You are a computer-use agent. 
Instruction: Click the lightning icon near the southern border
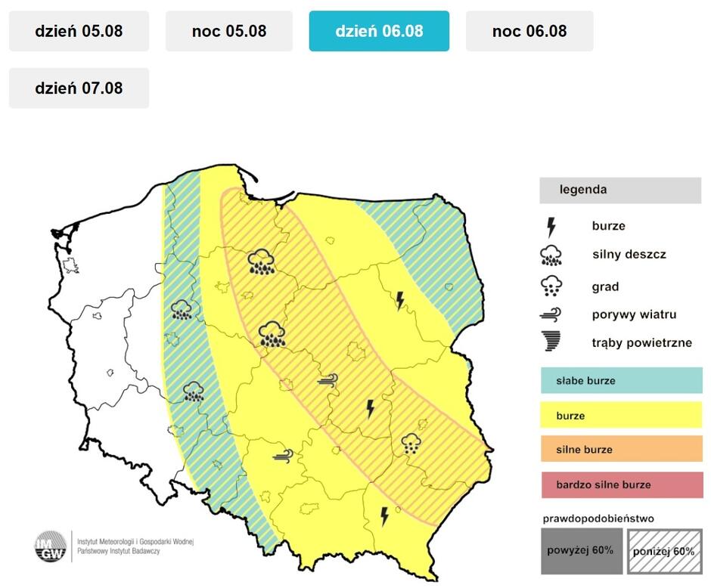(x=383, y=518)
